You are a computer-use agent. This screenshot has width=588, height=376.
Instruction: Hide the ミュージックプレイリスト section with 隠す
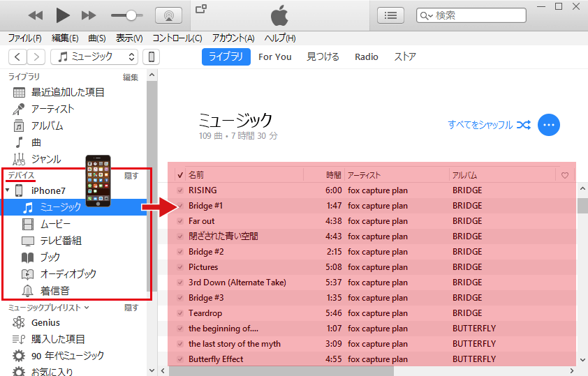coord(131,308)
